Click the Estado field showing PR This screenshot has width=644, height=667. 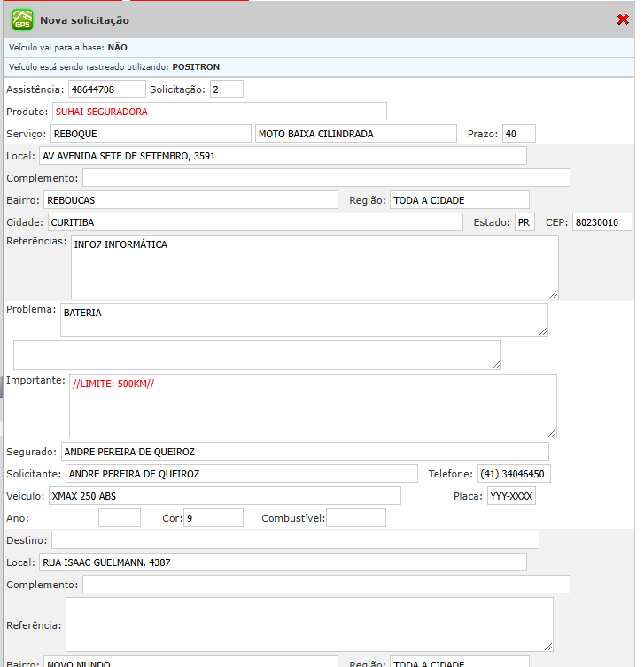[x=524, y=222]
